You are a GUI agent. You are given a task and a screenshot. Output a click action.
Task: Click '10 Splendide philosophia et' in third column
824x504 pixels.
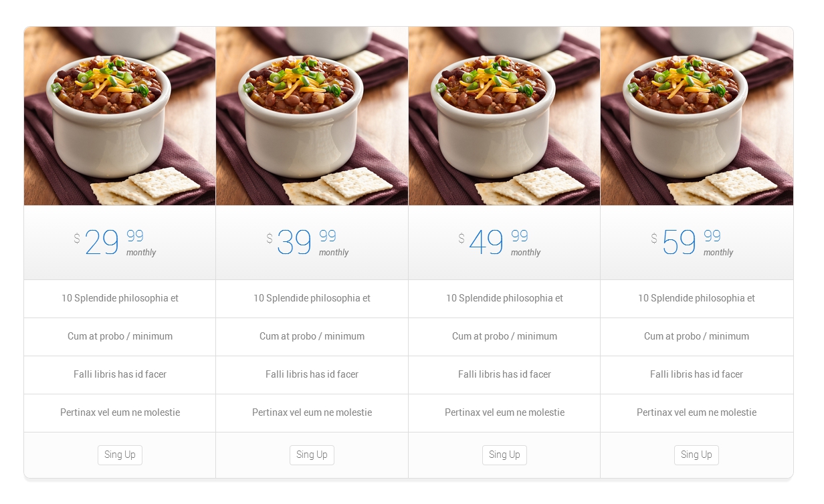tap(504, 298)
